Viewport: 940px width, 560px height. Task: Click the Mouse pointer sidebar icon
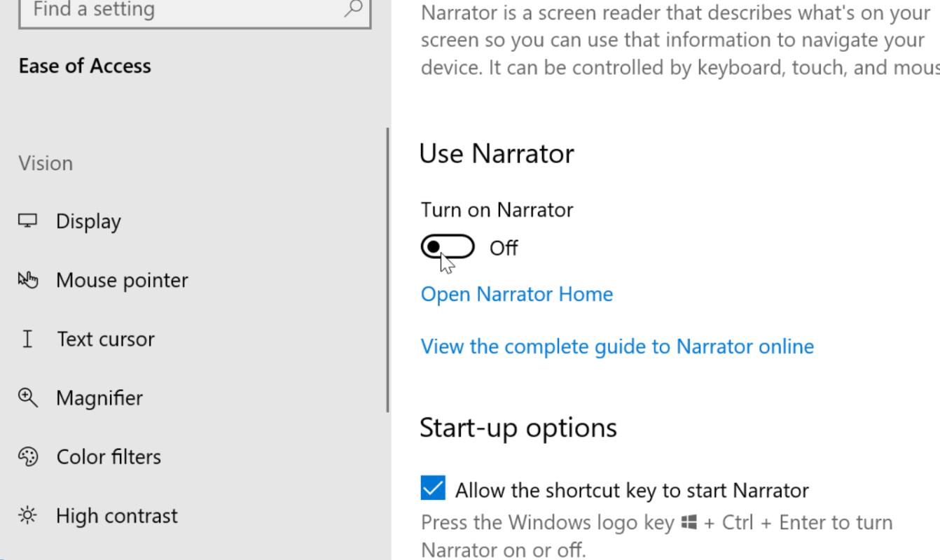pyautogui.click(x=27, y=280)
